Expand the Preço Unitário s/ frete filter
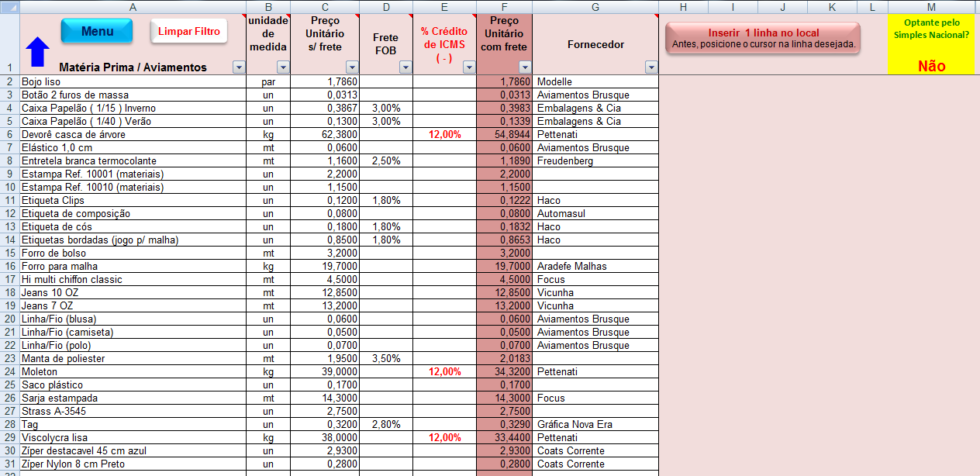The height and width of the screenshot is (476, 980). 353,67
